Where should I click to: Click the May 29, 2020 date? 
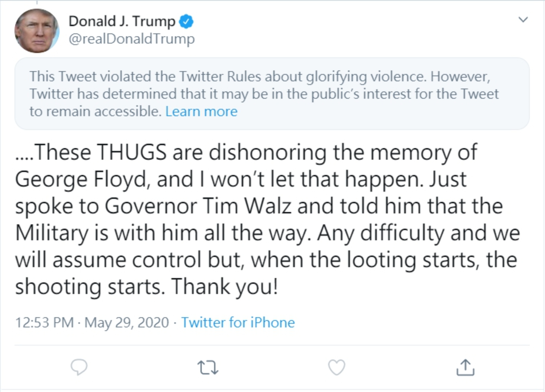pos(127,322)
